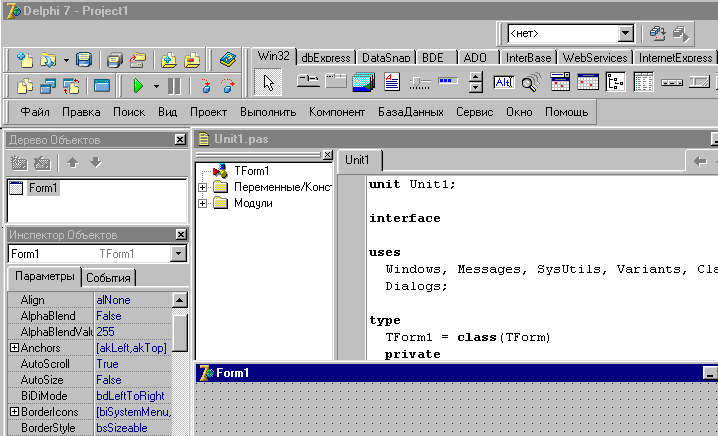This screenshot has width=718, height=436.
Task: Pick THotKey component labeled Alt
Action: [504, 82]
